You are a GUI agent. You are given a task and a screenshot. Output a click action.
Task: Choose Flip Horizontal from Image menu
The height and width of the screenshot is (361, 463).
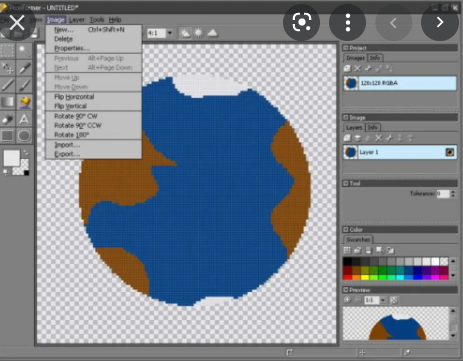pos(93,97)
